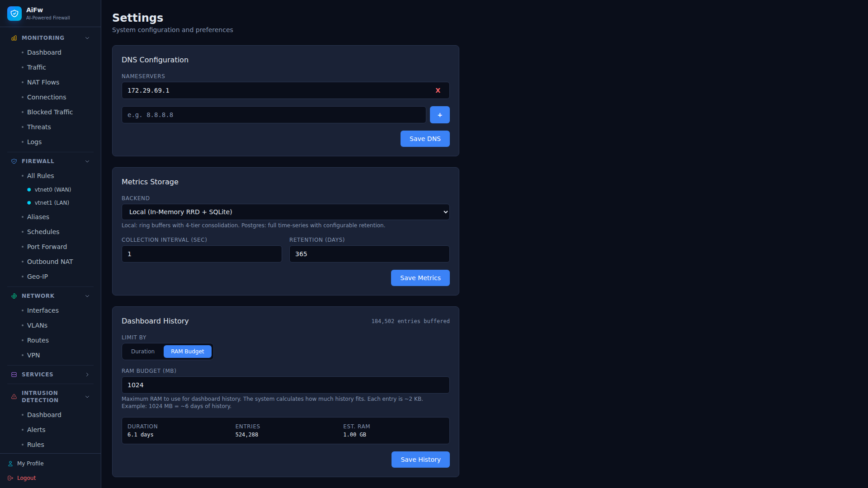This screenshot has height=488, width=868.
Task: Collapse the Firewall section chevron
Action: (x=87, y=161)
